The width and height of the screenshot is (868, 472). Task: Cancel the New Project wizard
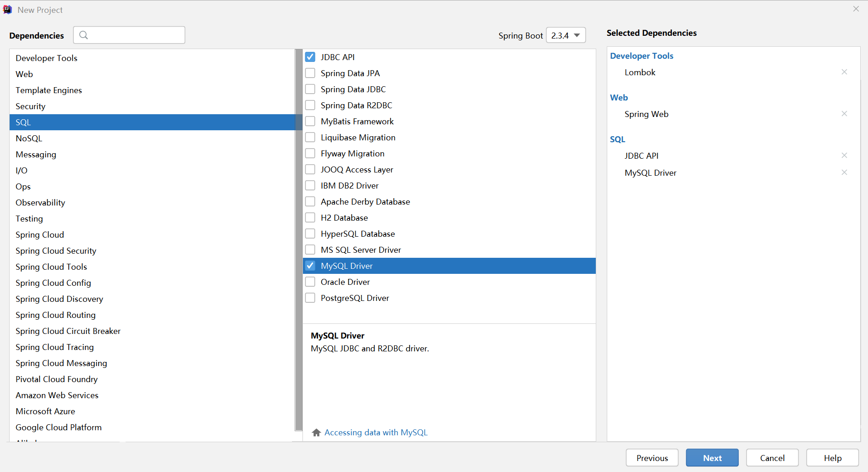pyautogui.click(x=772, y=458)
